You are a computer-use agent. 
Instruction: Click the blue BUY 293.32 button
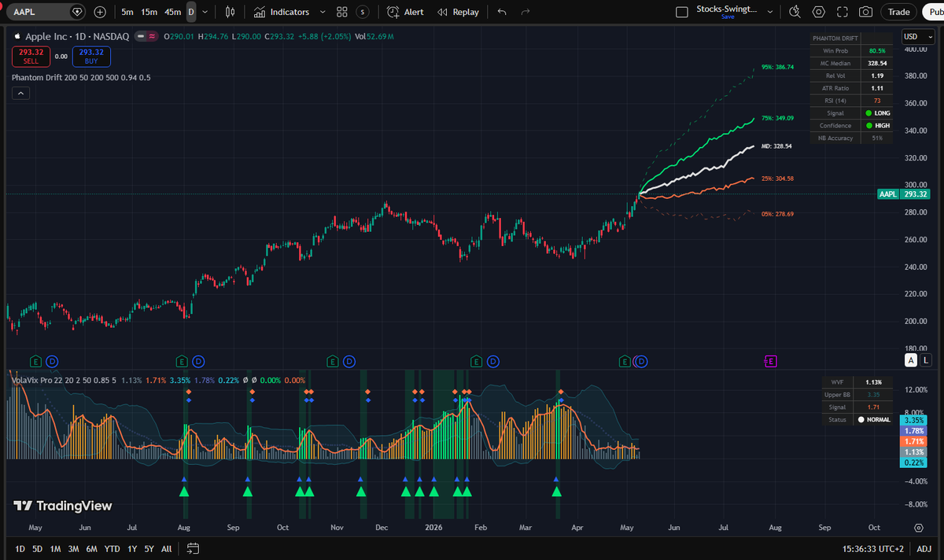pos(91,56)
